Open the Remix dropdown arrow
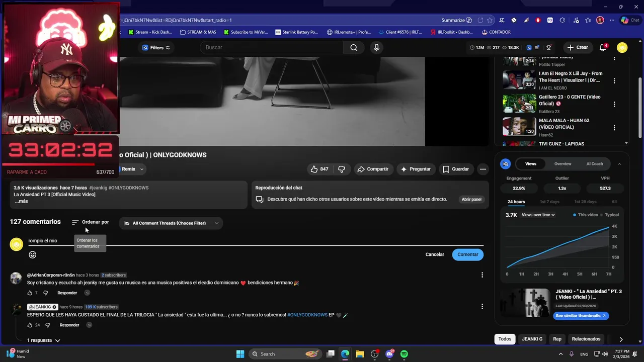The width and height of the screenshot is (644, 362). 142,169
